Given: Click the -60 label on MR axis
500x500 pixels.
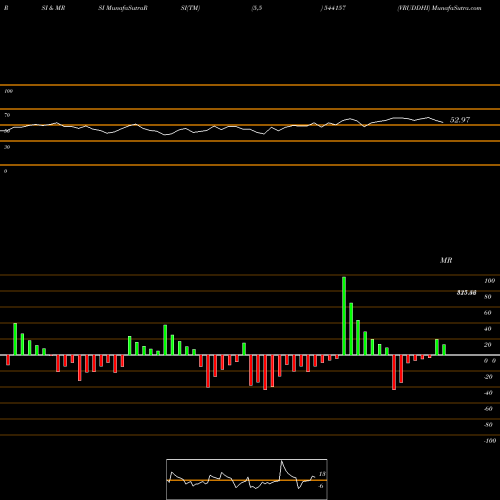Looking at the screenshot, I should (488, 409).
